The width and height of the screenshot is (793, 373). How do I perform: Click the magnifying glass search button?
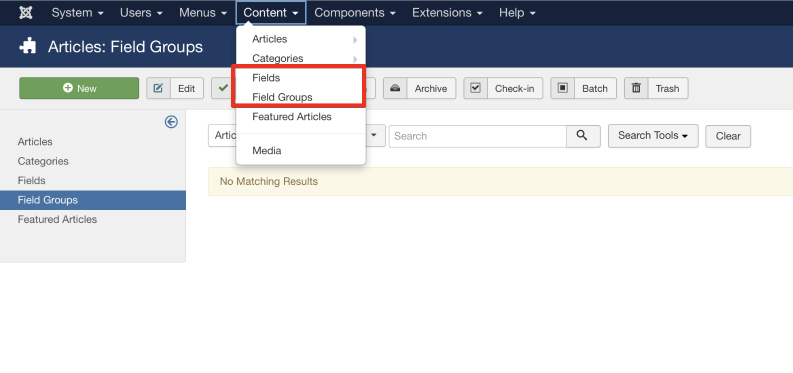point(583,136)
